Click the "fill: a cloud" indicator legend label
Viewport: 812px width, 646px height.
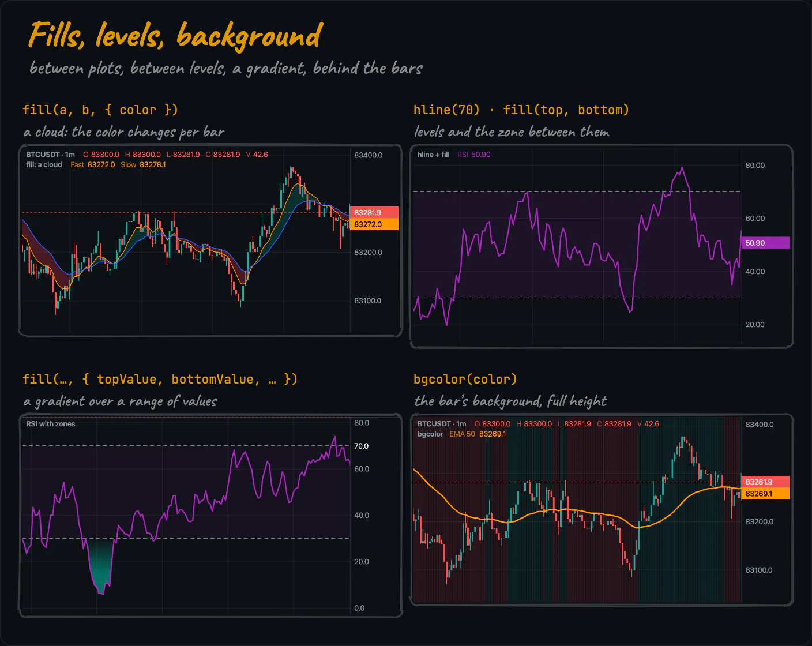(x=44, y=165)
